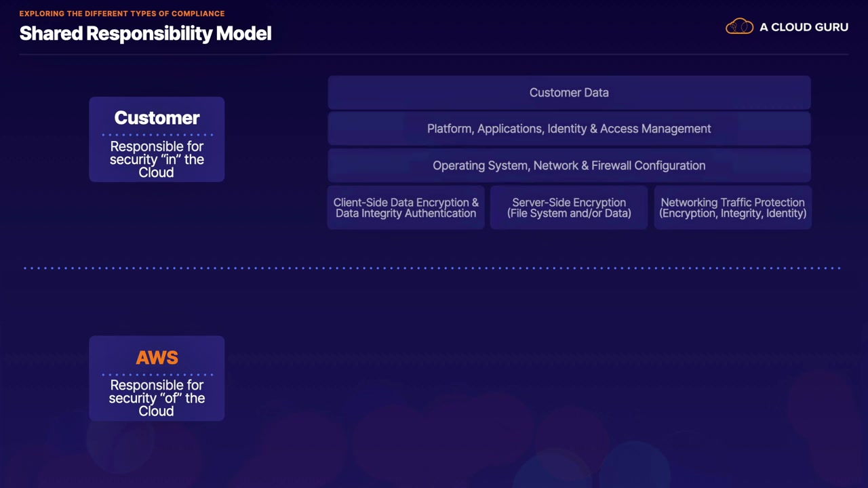The width and height of the screenshot is (868, 488).
Task: Click the 'Networking Traffic Protection' block
Action: click(x=733, y=208)
